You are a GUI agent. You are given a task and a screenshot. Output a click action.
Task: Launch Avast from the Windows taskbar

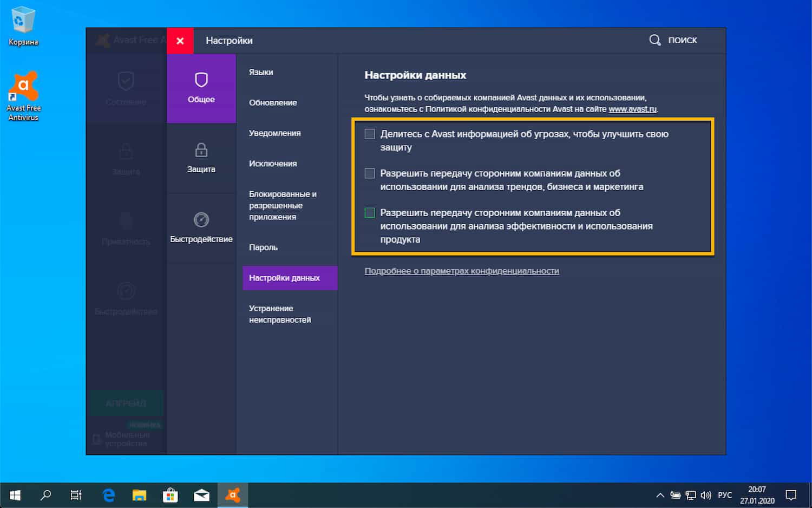click(x=232, y=494)
